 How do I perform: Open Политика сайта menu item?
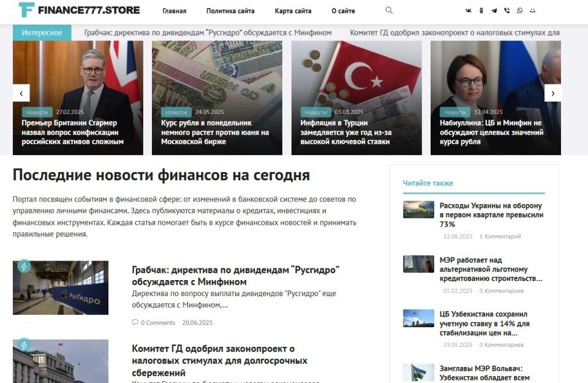230,11
